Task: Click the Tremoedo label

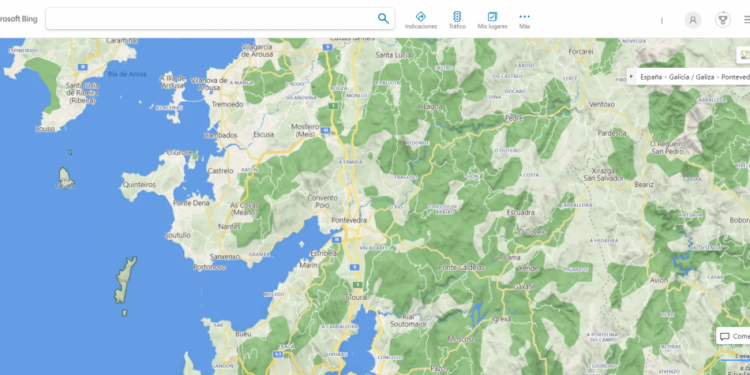Action: (227, 104)
